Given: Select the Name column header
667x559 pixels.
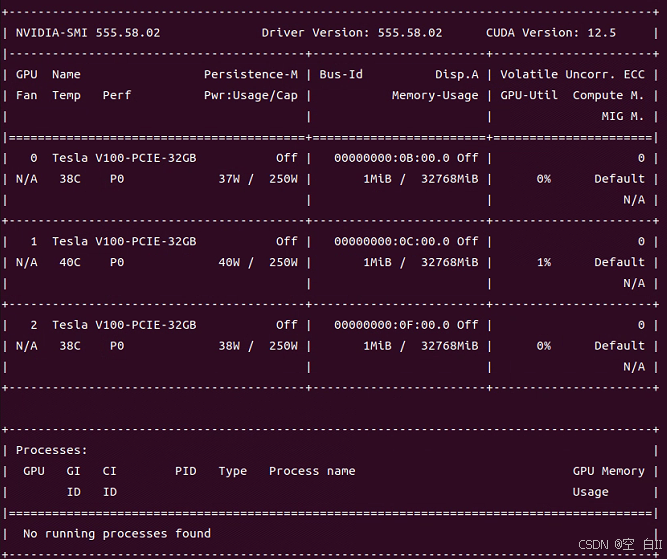Looking at the screenshot, I should (x=66, y=74).
